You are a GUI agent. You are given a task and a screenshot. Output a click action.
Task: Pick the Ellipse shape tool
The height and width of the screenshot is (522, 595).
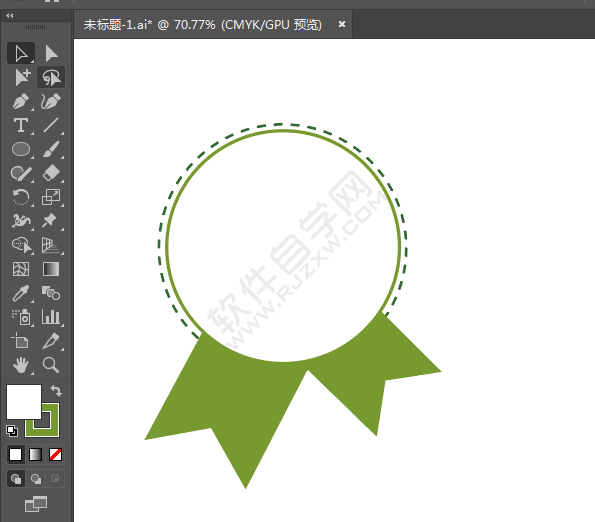point(21,149)
